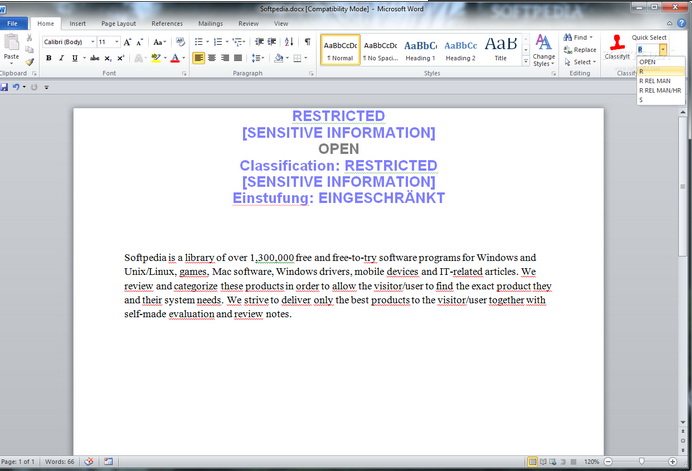
Task: Click the Sort icon
Action: pyautogui.click(x=289, y=42)
